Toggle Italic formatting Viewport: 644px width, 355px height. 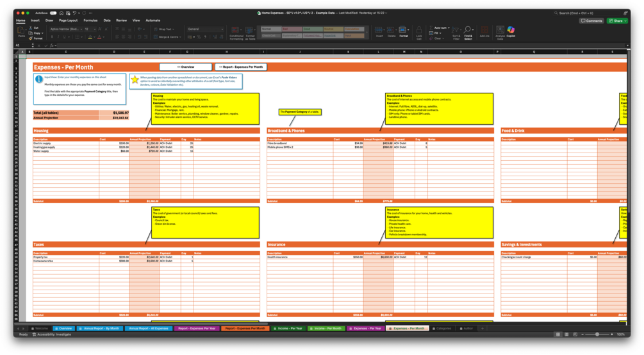(x=58, y=37)
